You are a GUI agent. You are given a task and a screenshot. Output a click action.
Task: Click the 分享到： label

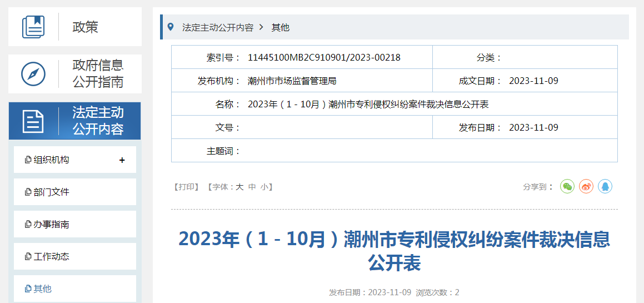tap(538, 187)
